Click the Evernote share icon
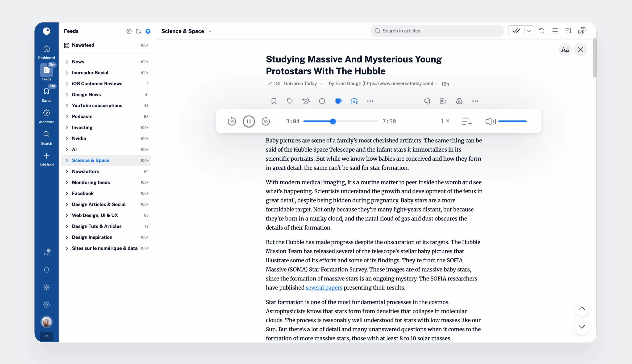Screen dimensions: 632x364 (x=427, y=101)
